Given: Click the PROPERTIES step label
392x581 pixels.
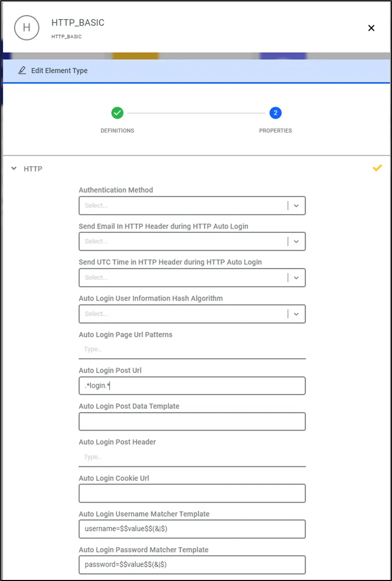Looking at the screenshot, I should [x=275, y=131].
